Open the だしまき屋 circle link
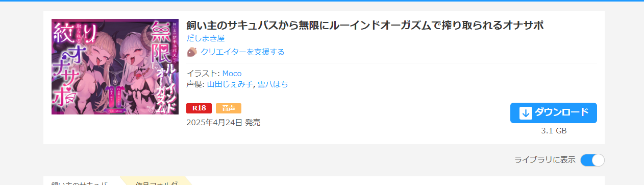Viewport: 644px width, 185px height. click(206, 38)
